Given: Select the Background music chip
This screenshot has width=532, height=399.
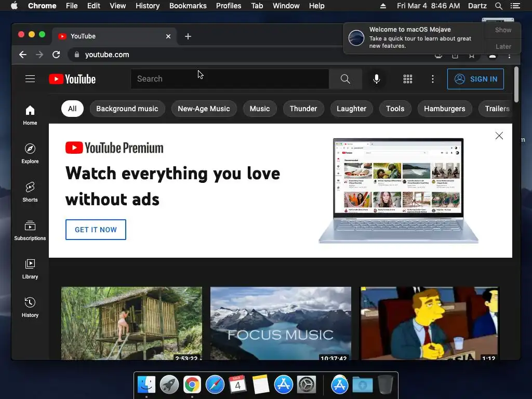Looking at the screenshot, I should [x=127, y=109].
